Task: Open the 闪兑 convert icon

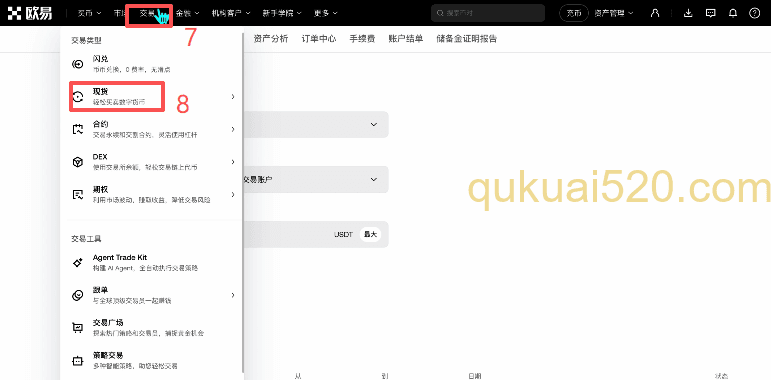Action: pos(77,64)
